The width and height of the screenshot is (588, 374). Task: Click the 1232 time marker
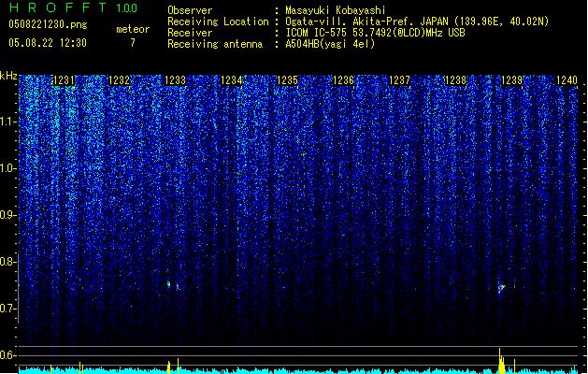(119, 80)
